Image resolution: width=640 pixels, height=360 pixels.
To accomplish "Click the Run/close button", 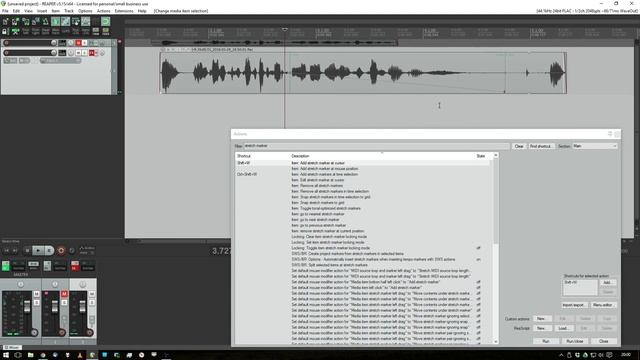I will click(574, 341).
